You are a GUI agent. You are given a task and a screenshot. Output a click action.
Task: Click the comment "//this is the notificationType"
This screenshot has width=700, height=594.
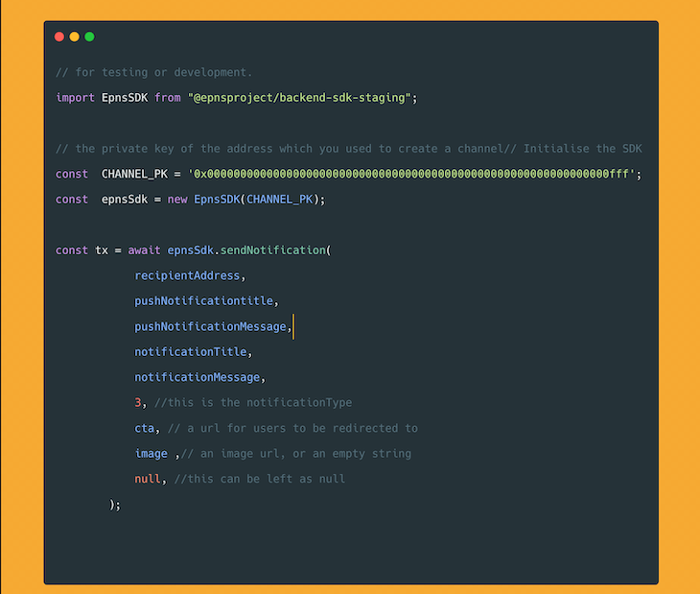(253, 403)
